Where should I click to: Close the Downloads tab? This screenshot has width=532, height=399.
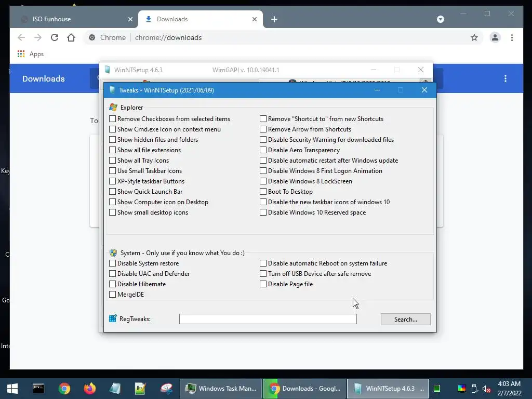255,19
